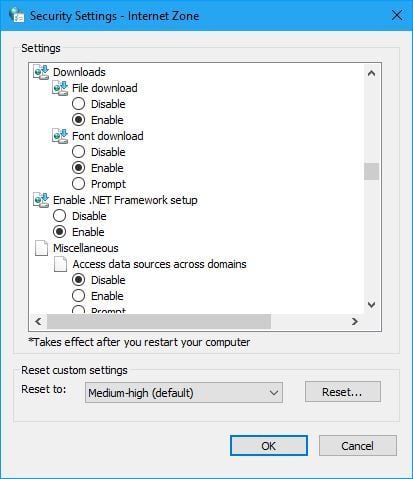Click the Access data sources page icon
Viewport: 413px width, 479px height.
pos(60,264)
